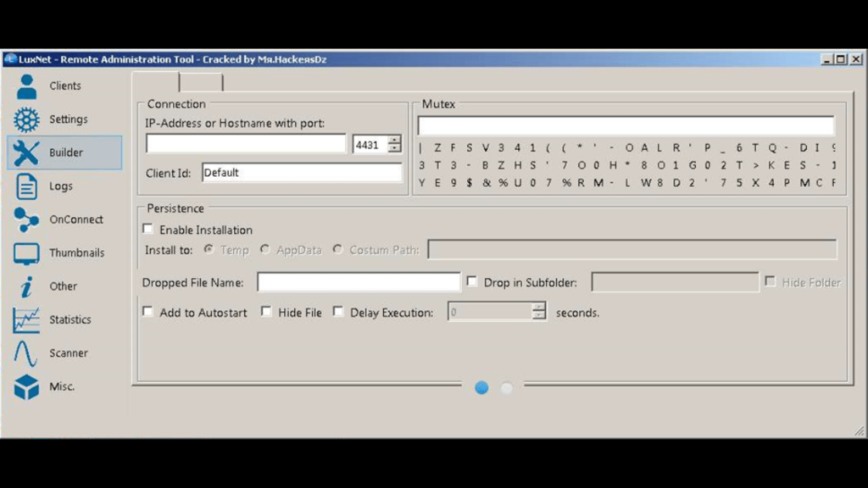The width and height of the screenshot is (868, 488).
Task: Enable the Delay Execution checkbox
Action: tap(337, 312)
